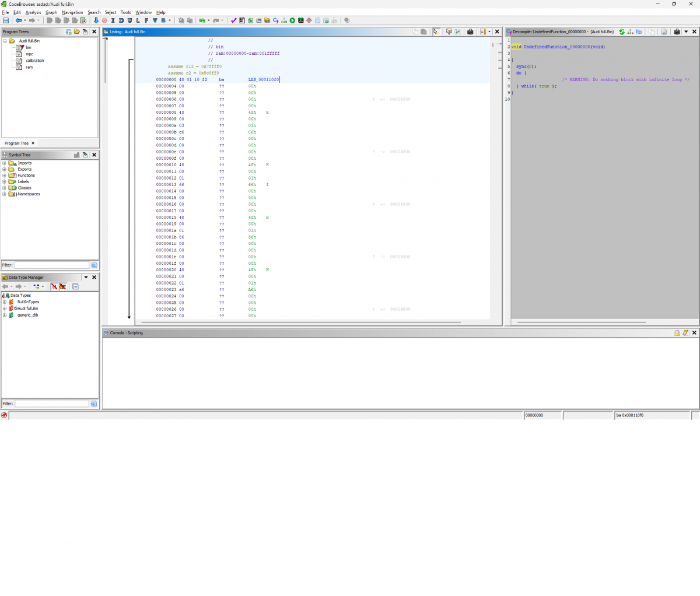Open the Tools menu
This screenshot has height=596, width=700.
coord(125,12)
